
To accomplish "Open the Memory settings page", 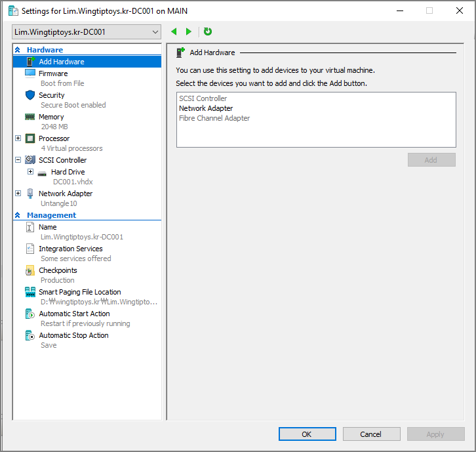I will (51, 117).
